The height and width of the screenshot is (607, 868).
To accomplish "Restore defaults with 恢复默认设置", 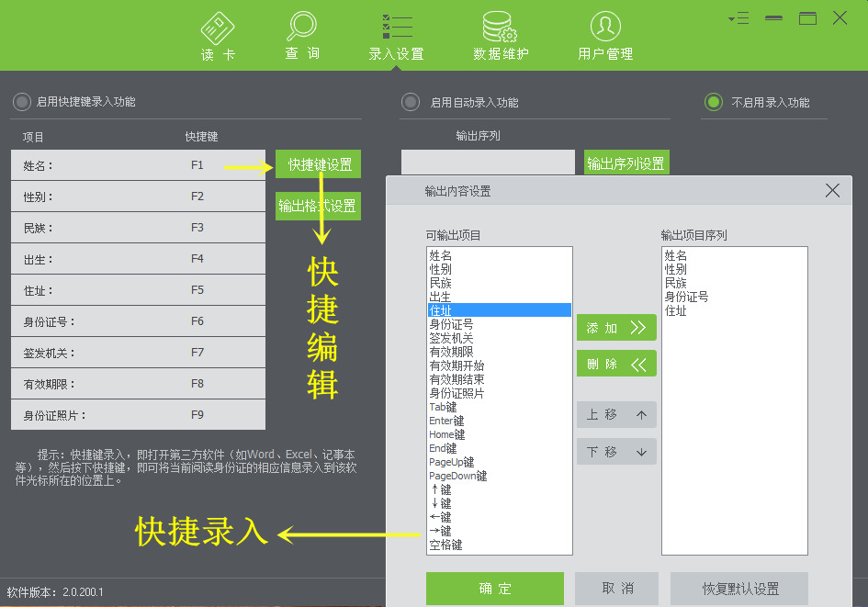I will [x=738, y=589].
